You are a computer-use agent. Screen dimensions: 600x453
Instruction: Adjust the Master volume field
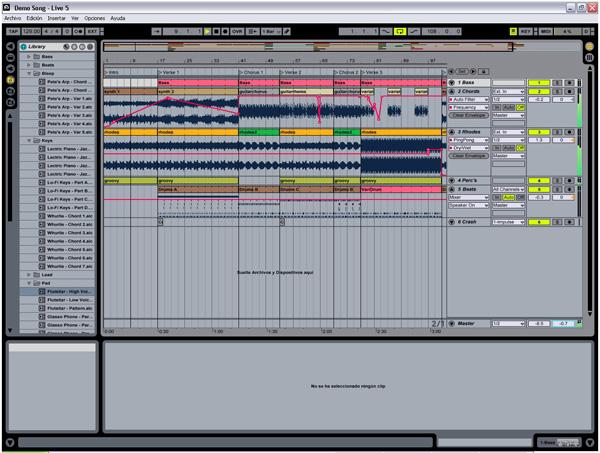pos(539,324)
